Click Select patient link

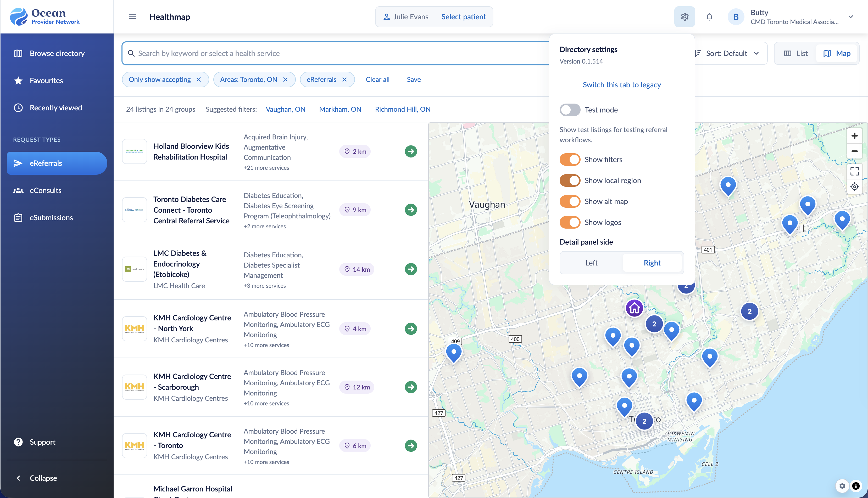coord(463,17)
